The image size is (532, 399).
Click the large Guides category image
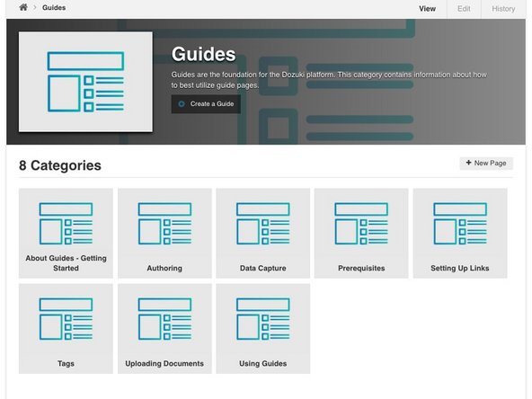[x=85, y=82]
